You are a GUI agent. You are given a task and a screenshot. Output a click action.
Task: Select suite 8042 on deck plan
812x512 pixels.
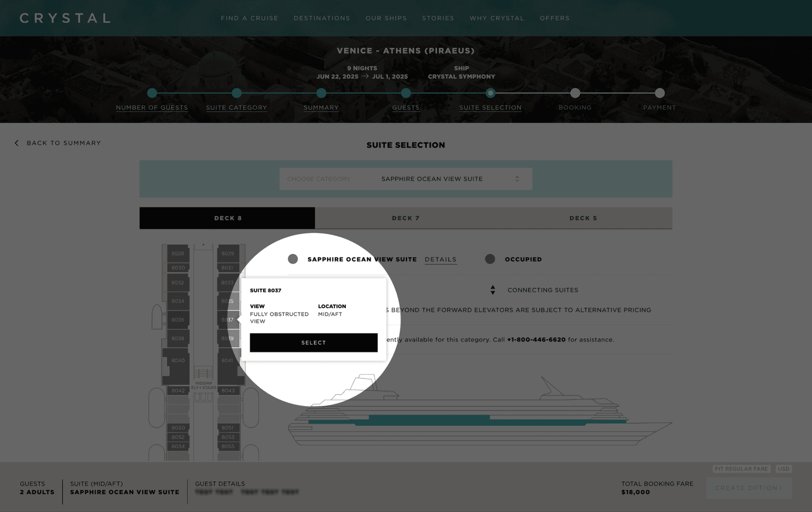click(178, 391)
